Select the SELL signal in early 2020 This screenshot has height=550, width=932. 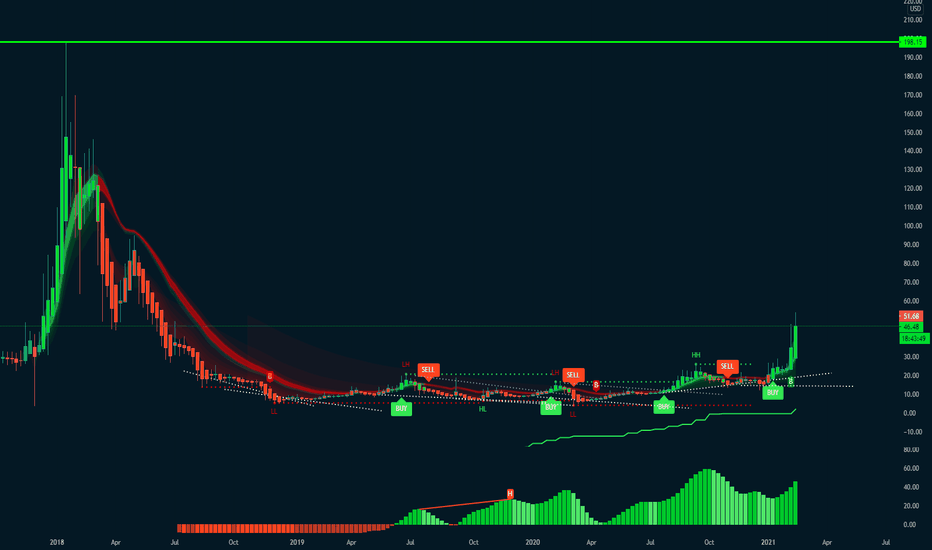point(572,375)
